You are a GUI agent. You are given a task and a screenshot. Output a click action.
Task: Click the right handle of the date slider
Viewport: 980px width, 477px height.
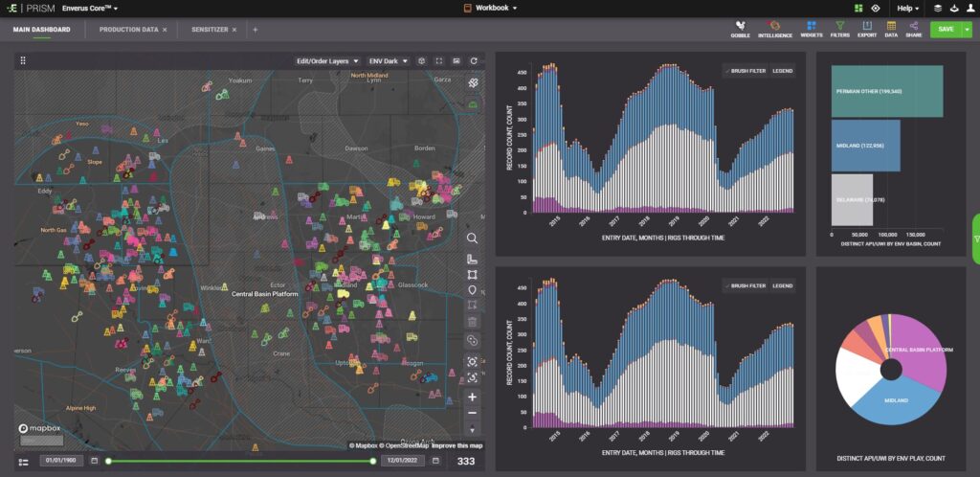pos(373,462)
